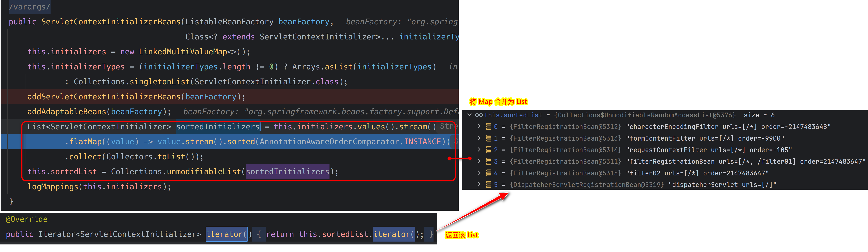Screen dimensions: 868x252
Task: Select the FilterRegistrationBean@5312 value text
Action: click(565, 127)
